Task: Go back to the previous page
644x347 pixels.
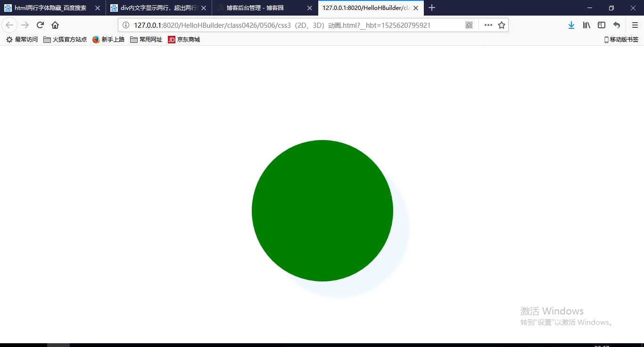Action: [x=9, y=25]
